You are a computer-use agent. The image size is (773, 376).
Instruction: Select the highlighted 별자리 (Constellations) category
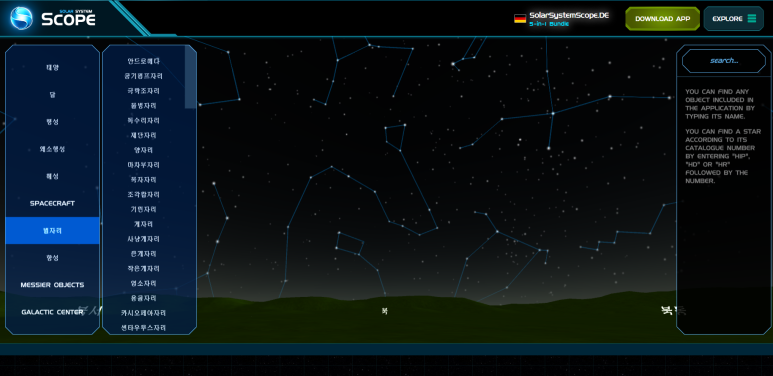coord(52,230)
